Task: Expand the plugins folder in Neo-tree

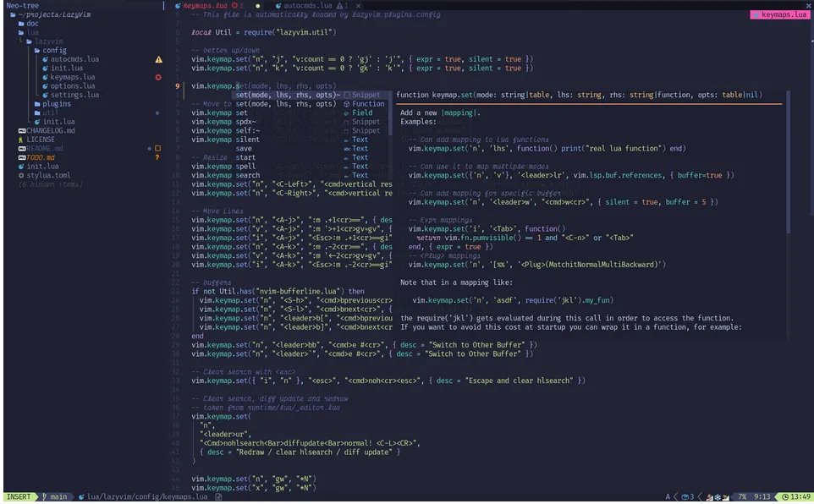Action: click(37, 104)
